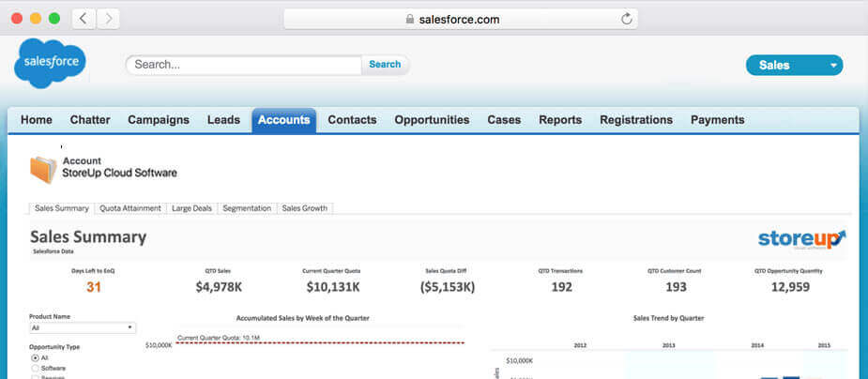
Task: Click the salesforce.com address bar
Action: pyautogui.click(x=461, y=20)
